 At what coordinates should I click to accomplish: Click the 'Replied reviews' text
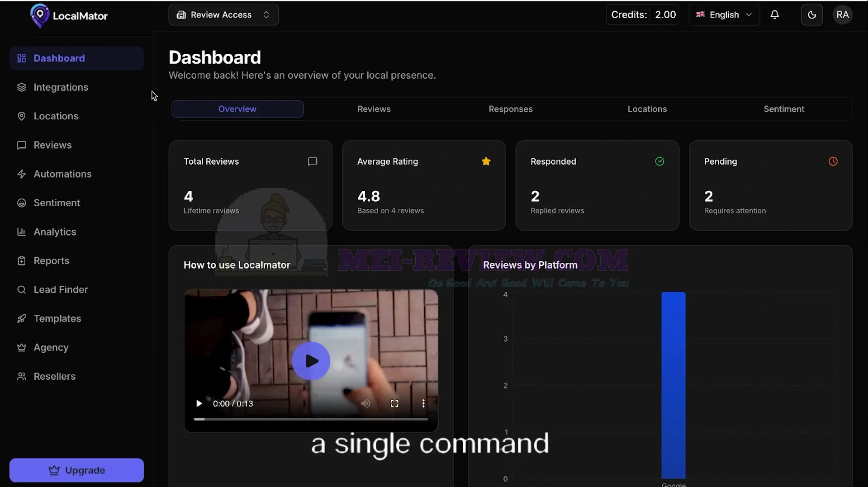click(x=557, y=211)
